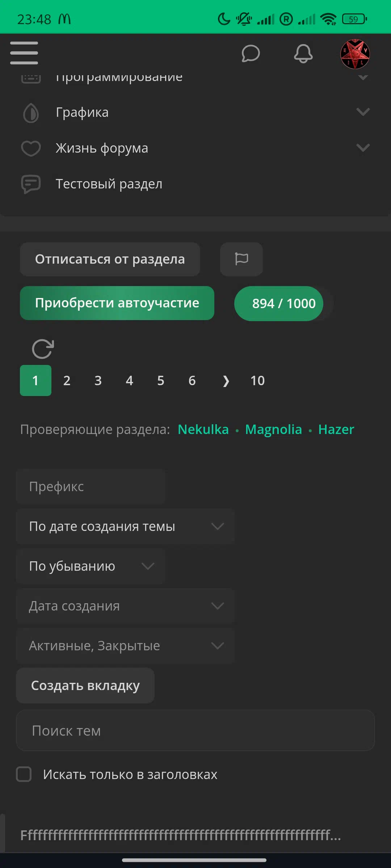Click the 'Поиск тем' search field
Screen dimensions: 391x868
click(195, 731)
